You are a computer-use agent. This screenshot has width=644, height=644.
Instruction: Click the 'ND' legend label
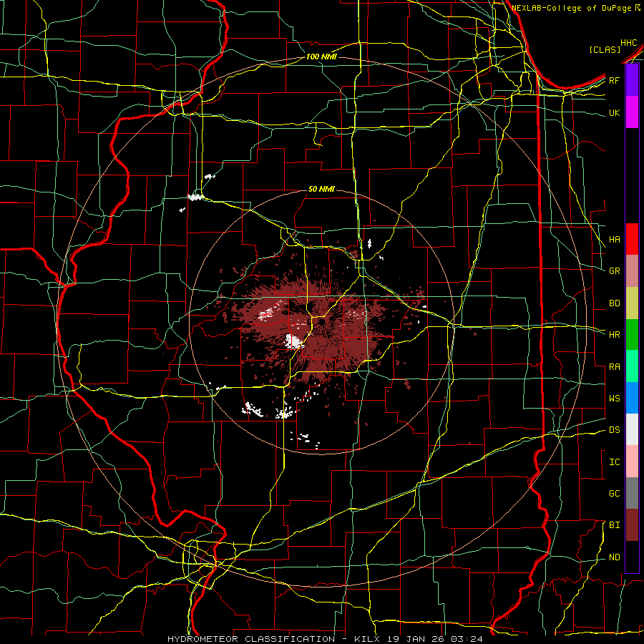[614, 557]
